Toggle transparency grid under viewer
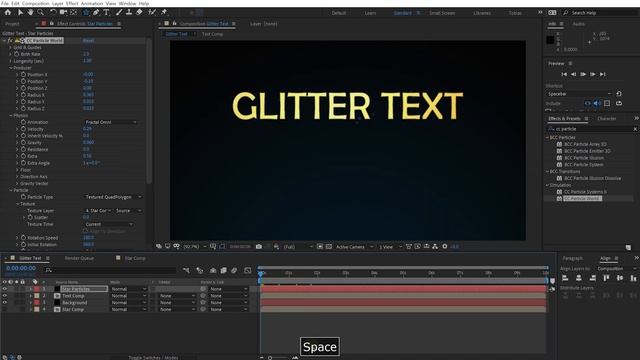 pos(329,247)
